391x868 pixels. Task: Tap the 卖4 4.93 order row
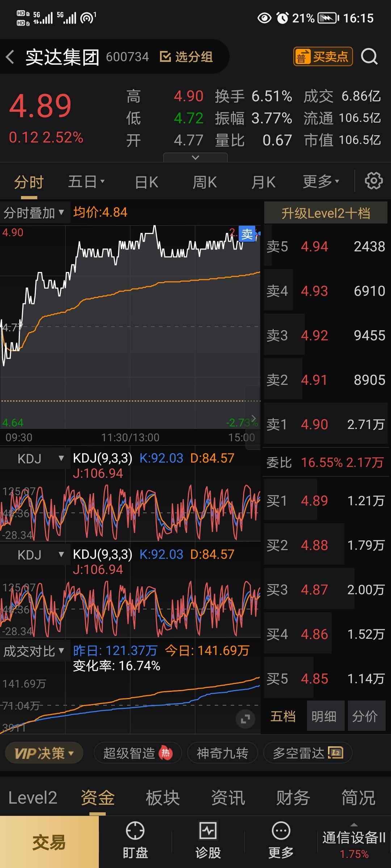[x=326, y=291]
